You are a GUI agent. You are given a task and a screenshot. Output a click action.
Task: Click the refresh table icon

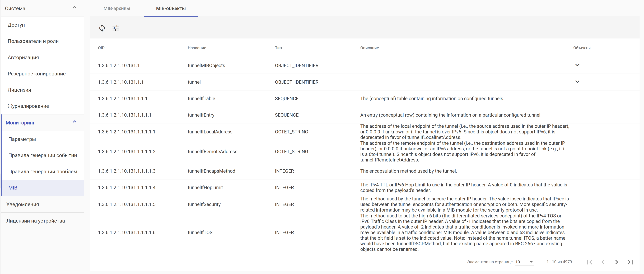pos(102,28)
